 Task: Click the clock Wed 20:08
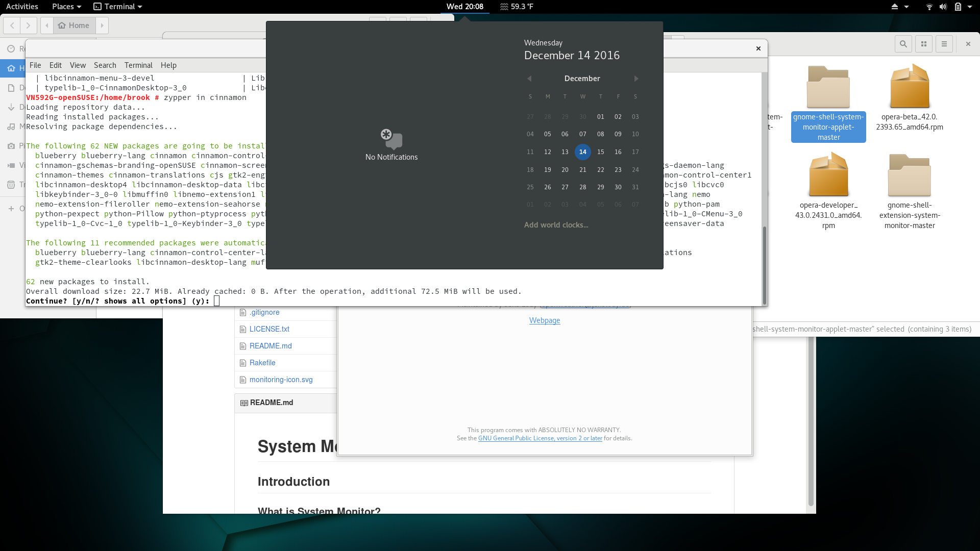point(464,7)
